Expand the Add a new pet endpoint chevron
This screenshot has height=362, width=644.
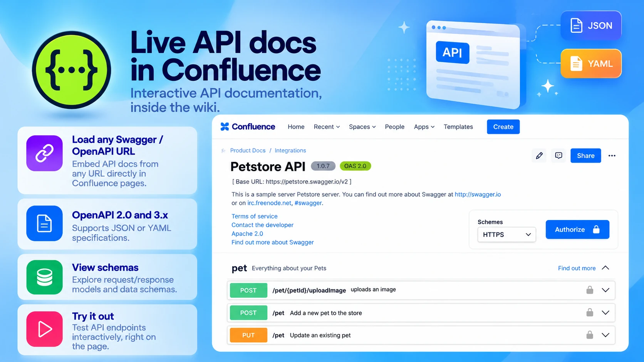click(605, 312)
